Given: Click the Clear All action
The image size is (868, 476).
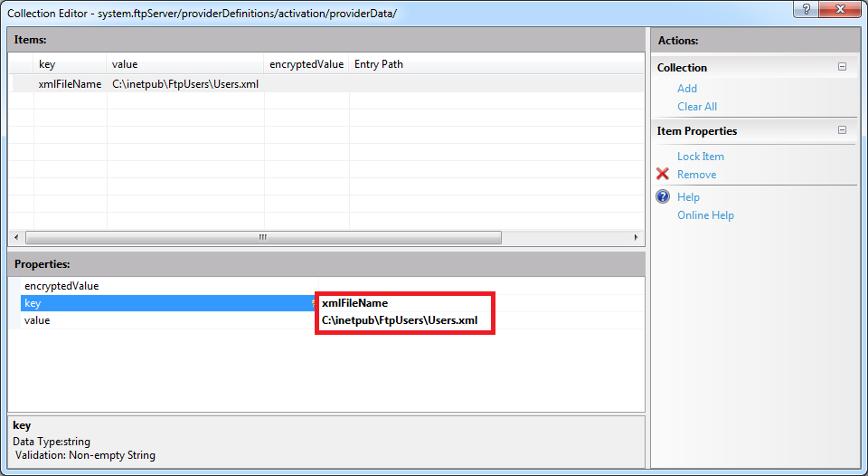Looking at the screenshot, I should (x=697, y=107).
